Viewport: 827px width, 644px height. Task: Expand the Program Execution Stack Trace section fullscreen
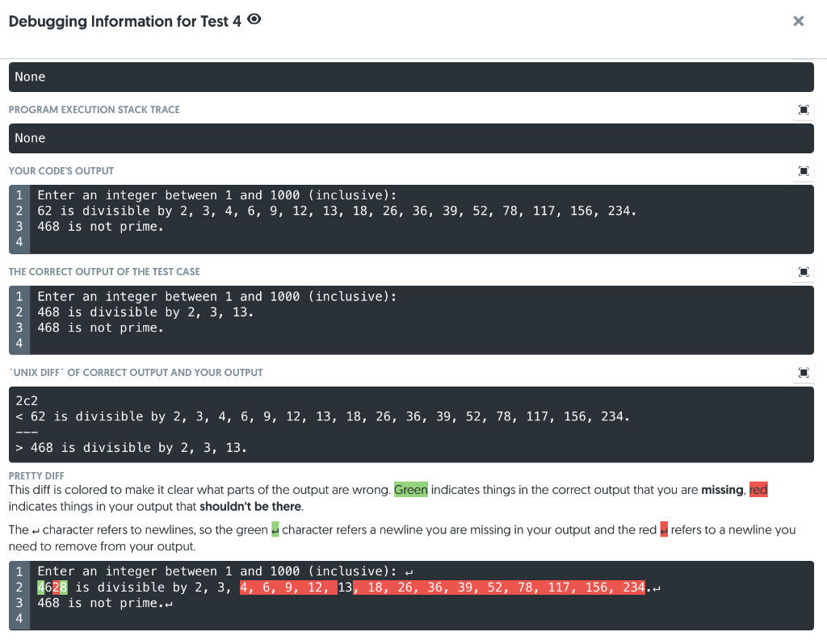coord(803,110)
